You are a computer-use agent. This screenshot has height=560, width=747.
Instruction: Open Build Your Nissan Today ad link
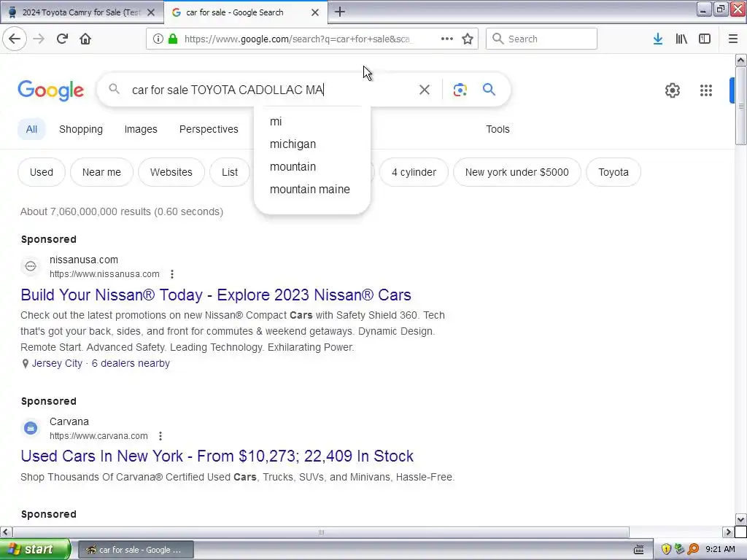coord(216,295)
